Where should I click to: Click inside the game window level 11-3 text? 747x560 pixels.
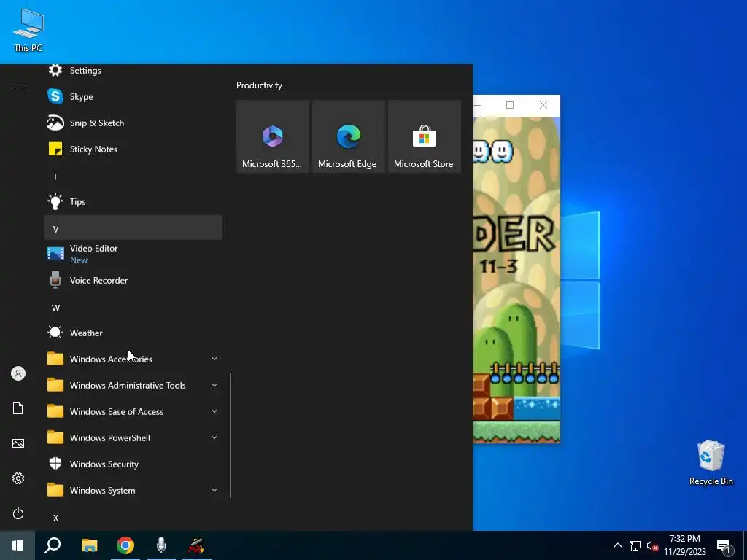click(x=498, y=266)
